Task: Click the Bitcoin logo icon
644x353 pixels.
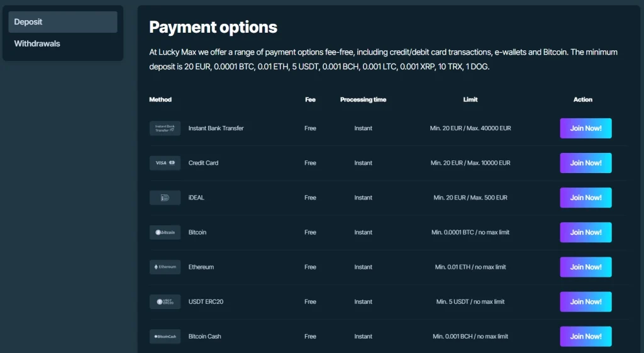Action: coord(165,232)
